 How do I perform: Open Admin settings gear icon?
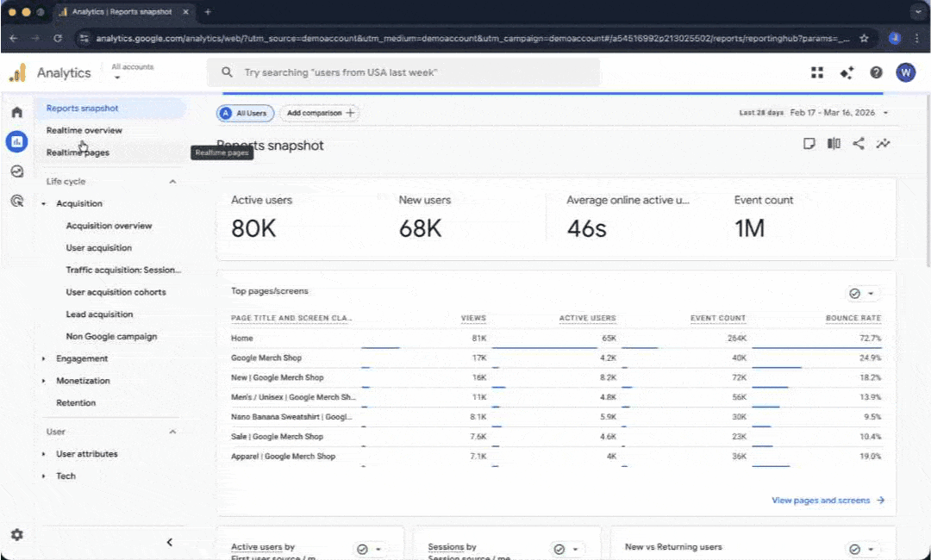(x=16, y=535)
